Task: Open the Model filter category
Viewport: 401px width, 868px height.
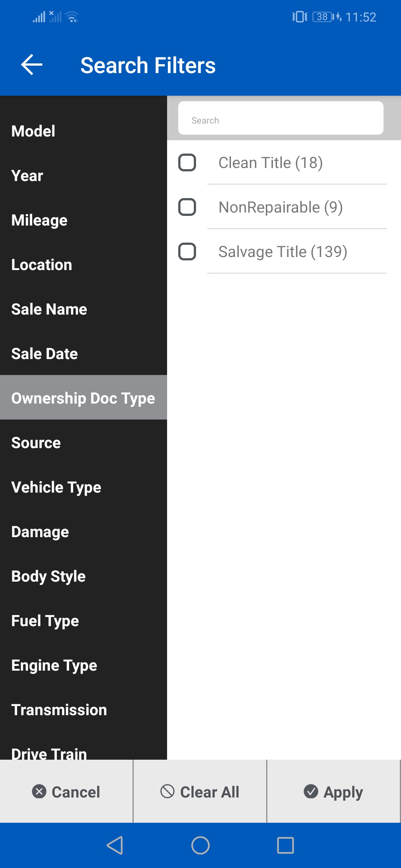Action: 33,131
